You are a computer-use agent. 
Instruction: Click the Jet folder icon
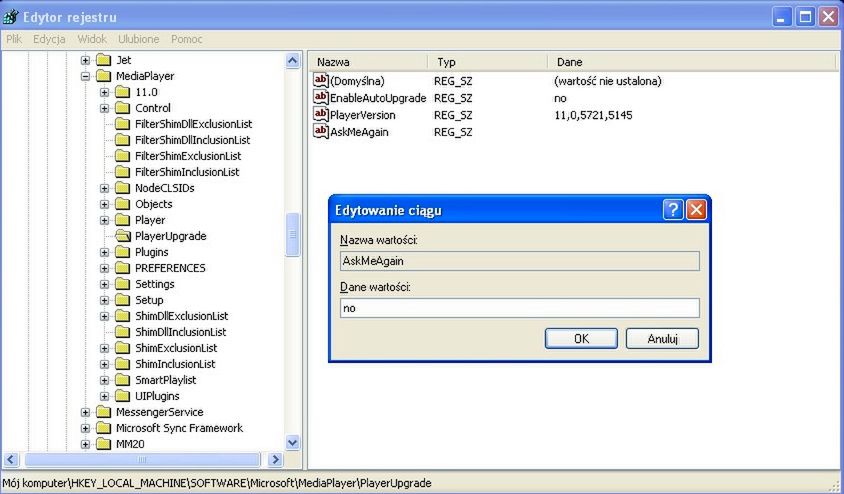[103, 60]
